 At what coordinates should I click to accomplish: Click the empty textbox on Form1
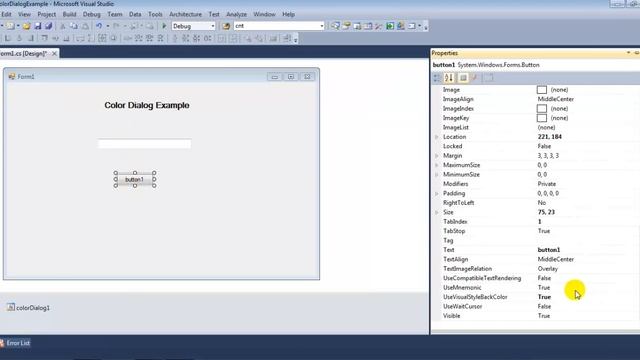(x=144, y=144)
